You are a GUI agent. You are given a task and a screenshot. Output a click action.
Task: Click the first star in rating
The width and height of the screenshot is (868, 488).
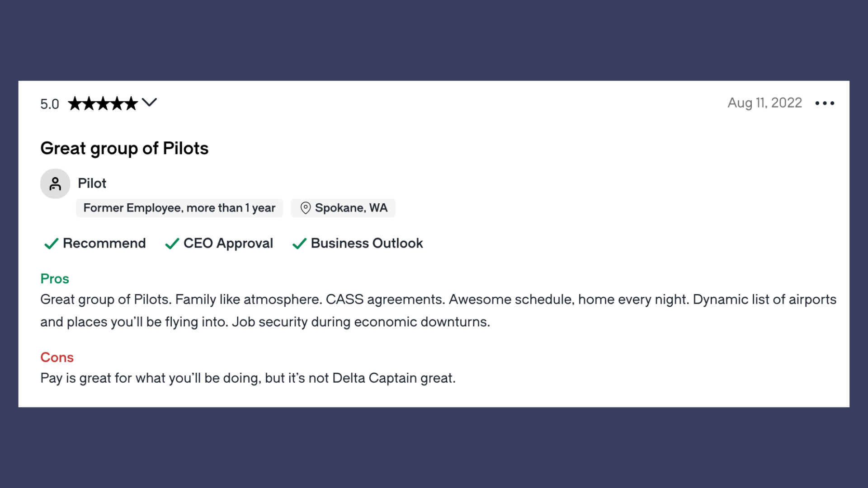click(75, 103)
